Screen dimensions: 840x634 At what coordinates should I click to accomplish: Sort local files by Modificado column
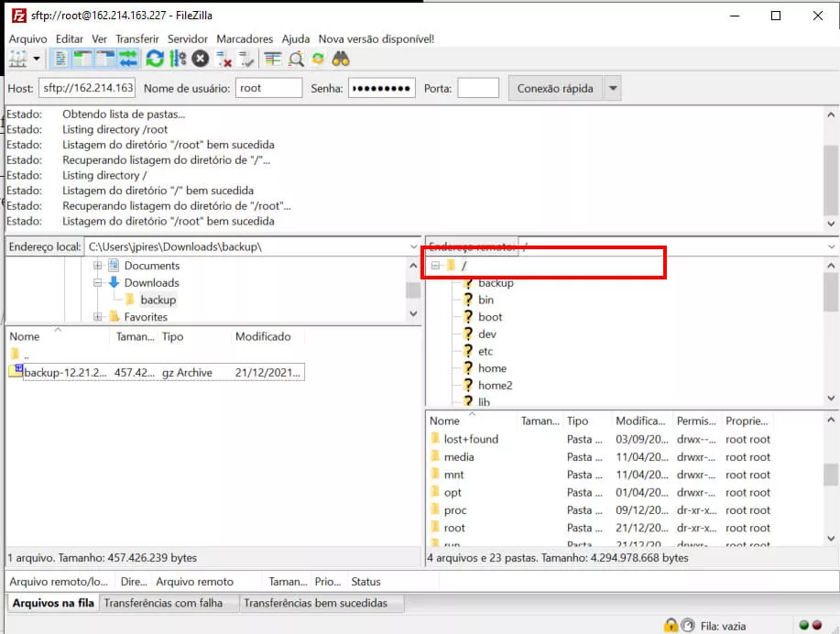pos(267,336)
